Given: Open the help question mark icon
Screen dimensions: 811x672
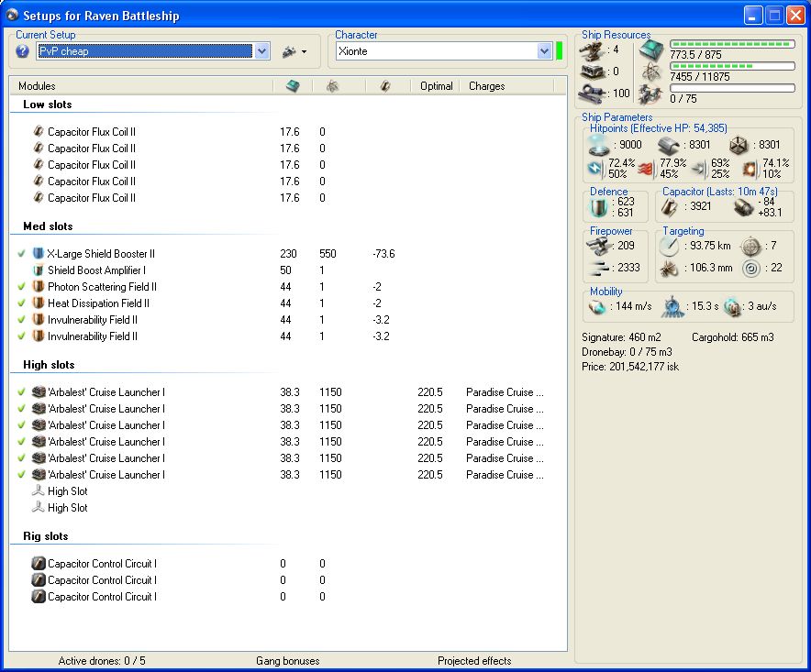Looking at the screenshot, I should click(22, 51).
